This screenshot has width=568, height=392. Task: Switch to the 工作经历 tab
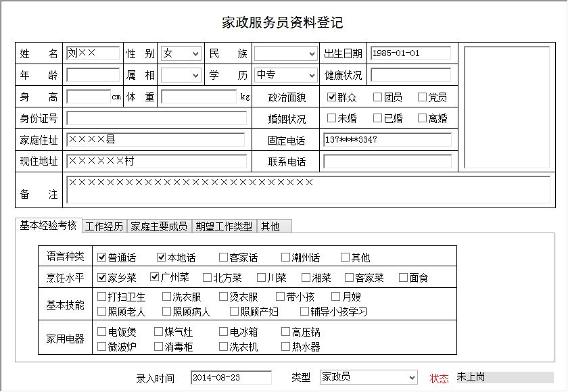pyautogui.click(x=104, y=226)
